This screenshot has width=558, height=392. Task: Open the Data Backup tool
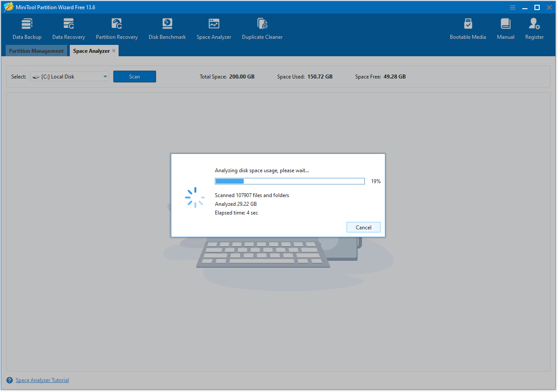(27, 29)
